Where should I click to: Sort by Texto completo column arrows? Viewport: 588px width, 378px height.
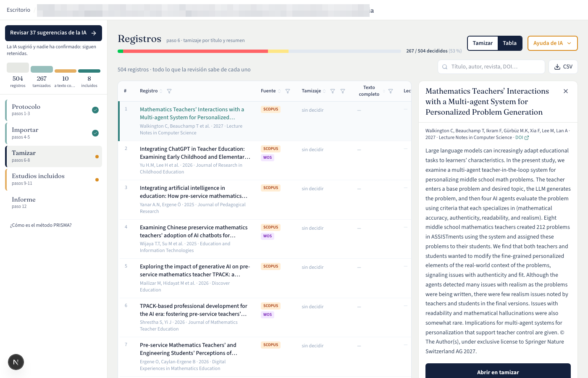click(383, 91)
